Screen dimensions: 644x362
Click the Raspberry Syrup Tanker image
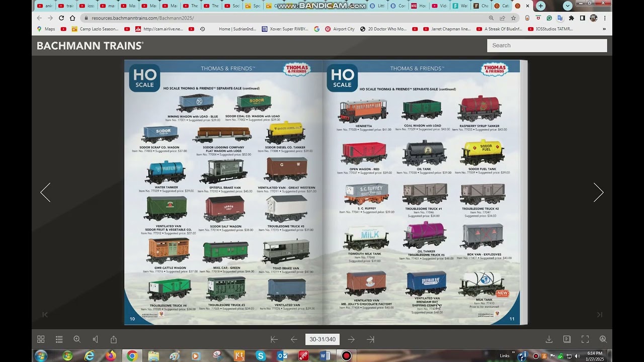click(479, 109)
